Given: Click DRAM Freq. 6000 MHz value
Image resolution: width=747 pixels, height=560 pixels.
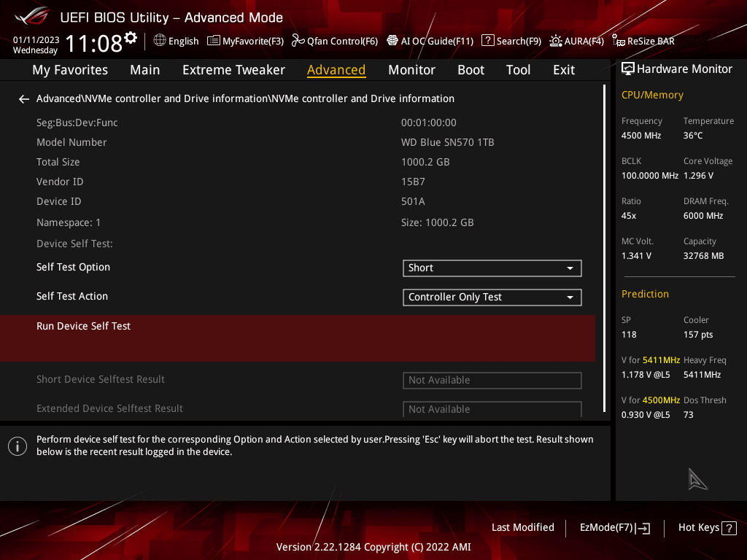Looking at the screenshot, I should [703, 216].
